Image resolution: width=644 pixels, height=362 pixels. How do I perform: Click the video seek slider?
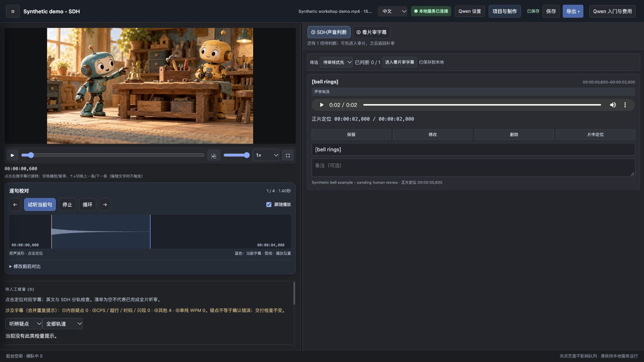pyautogui.click(x=112, y=155)
